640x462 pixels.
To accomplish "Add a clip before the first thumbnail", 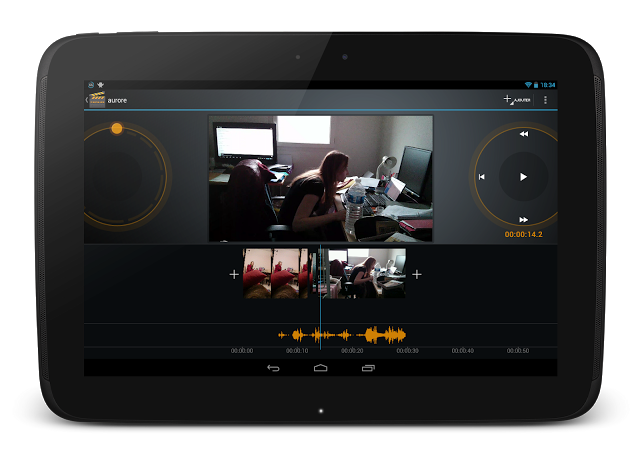I will tap(234, 274).
